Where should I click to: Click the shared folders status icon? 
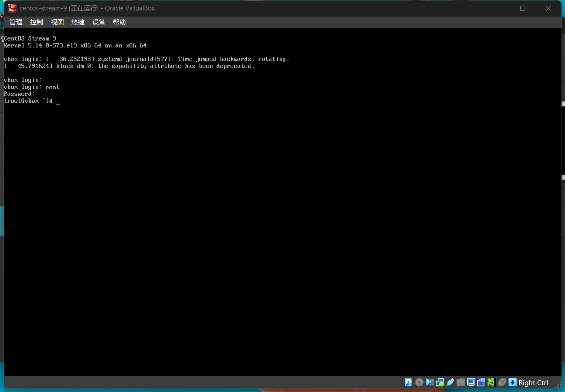460,382
